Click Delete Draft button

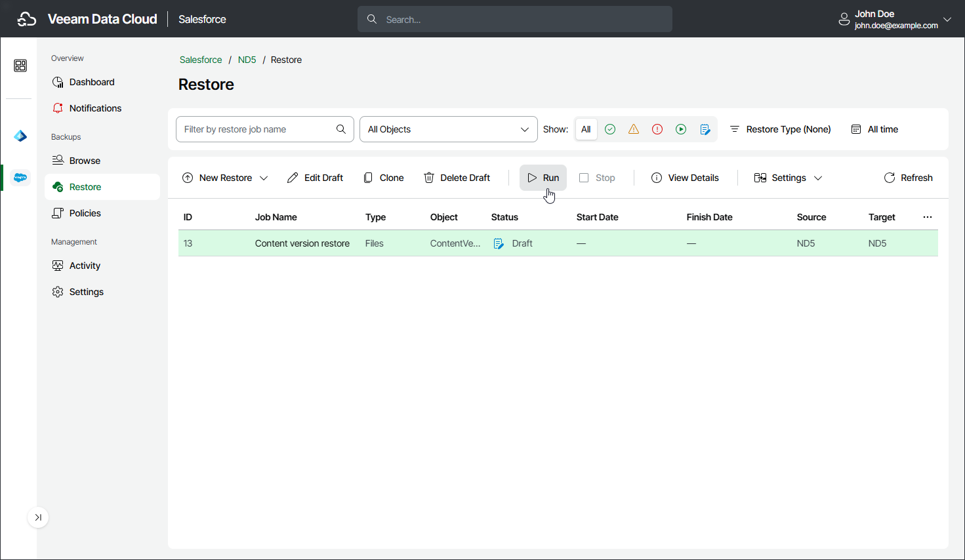click(457, 178)
